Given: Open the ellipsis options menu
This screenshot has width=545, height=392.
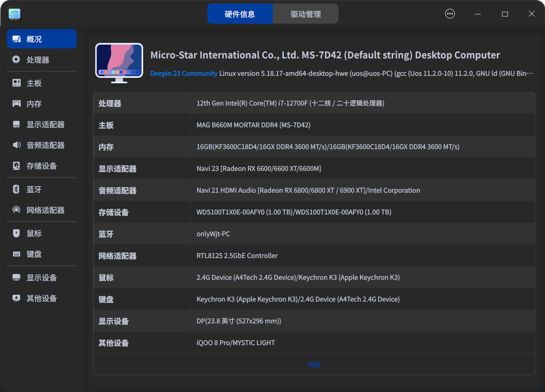Looking at the screenshot, I should 449,13.
